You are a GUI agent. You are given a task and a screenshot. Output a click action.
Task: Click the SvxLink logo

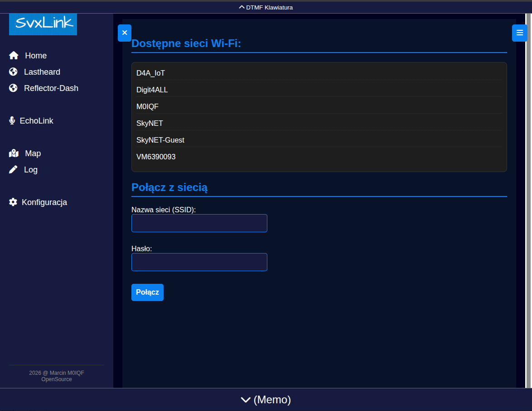point(43,24)
